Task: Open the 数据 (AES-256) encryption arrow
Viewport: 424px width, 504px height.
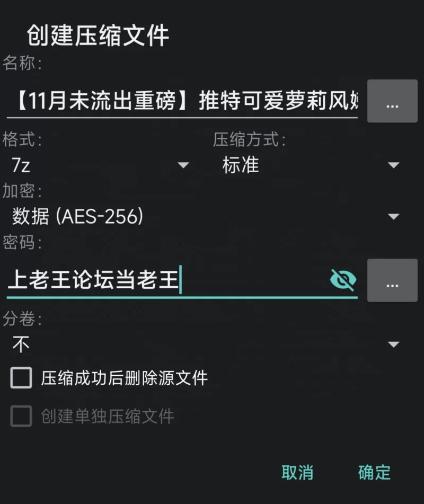Action: tap(393, 216)
